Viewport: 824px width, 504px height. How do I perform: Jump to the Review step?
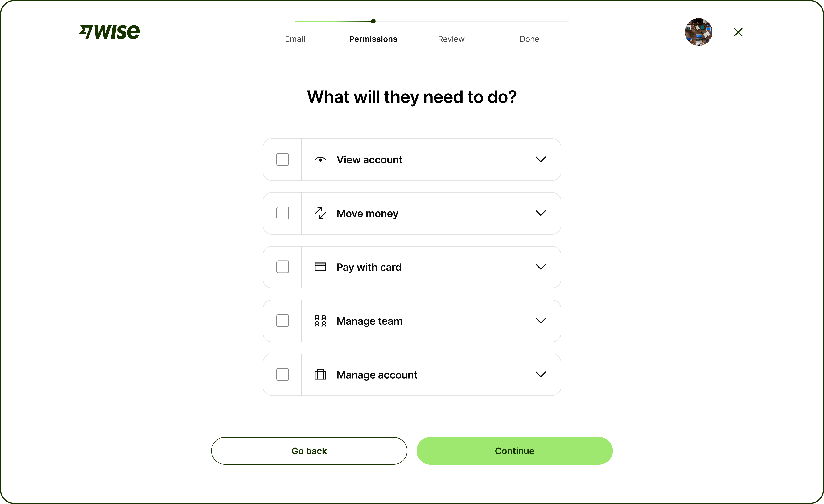451,39
